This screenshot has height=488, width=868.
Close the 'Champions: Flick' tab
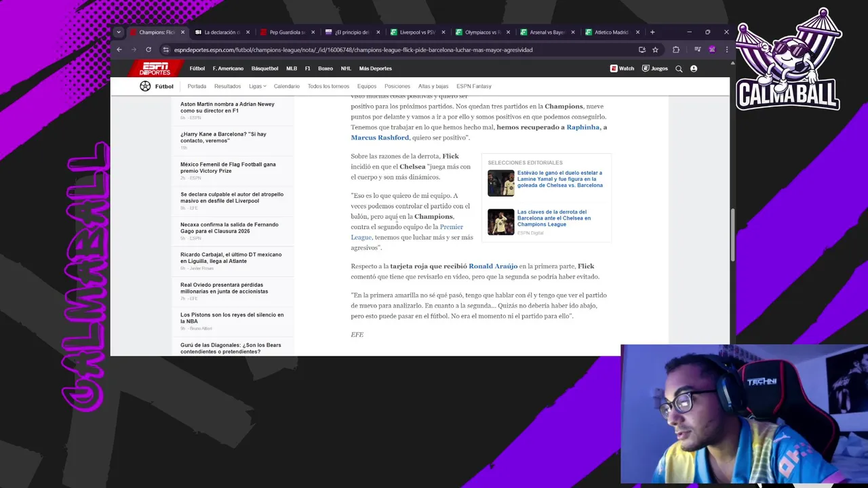pos(182,32)
